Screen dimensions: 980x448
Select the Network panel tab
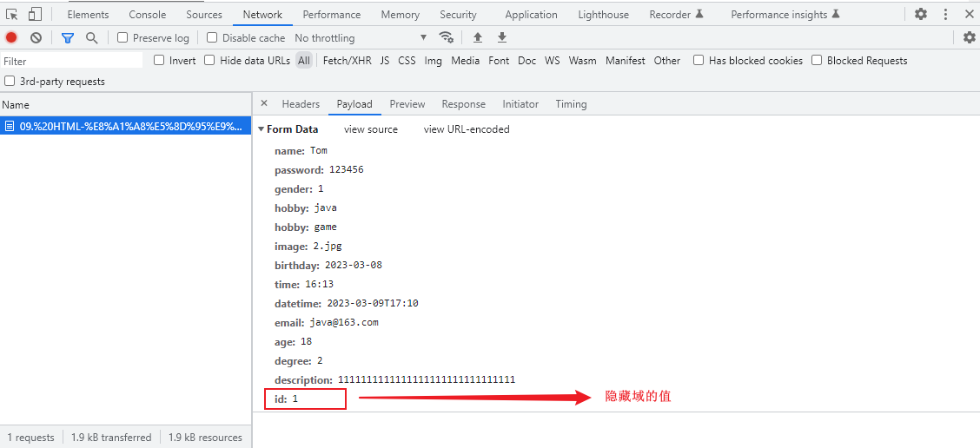pos(262,15)
